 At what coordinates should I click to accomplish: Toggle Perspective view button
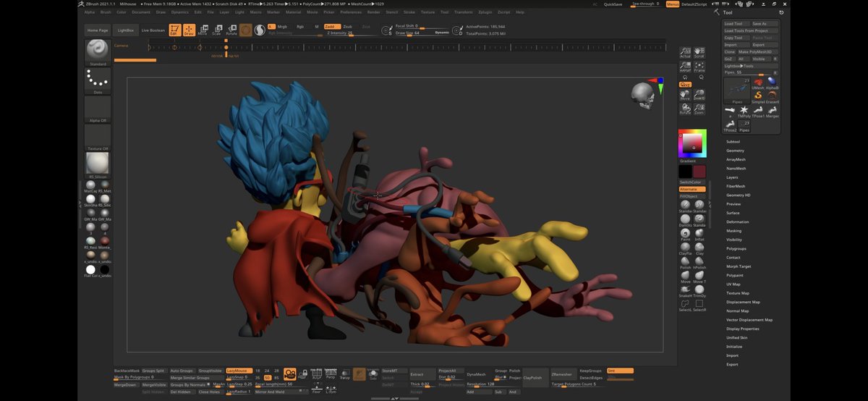click(x=331, y=373)
